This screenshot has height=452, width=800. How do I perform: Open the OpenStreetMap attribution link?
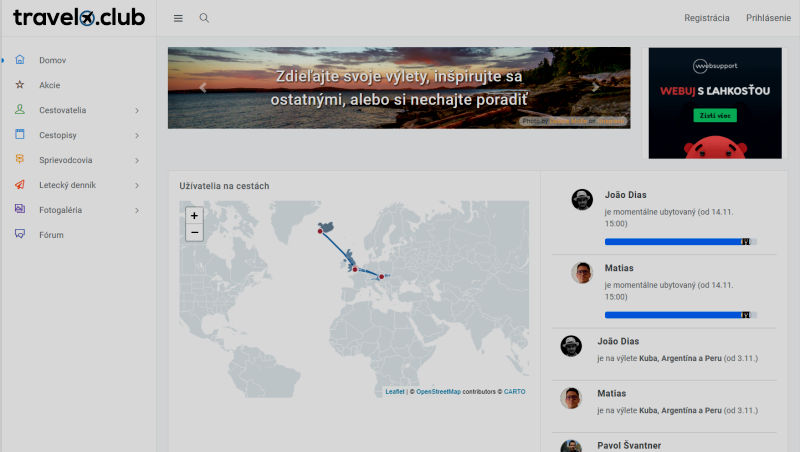coord(438,392)
